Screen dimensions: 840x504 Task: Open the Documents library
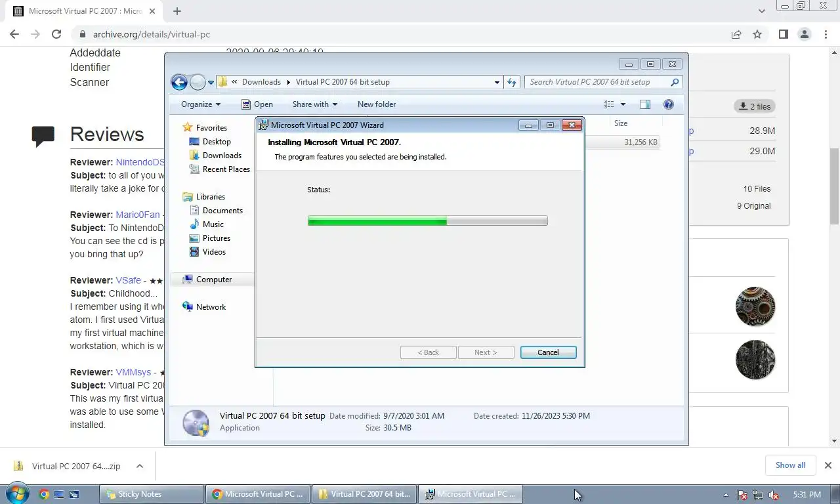[216, 210]
